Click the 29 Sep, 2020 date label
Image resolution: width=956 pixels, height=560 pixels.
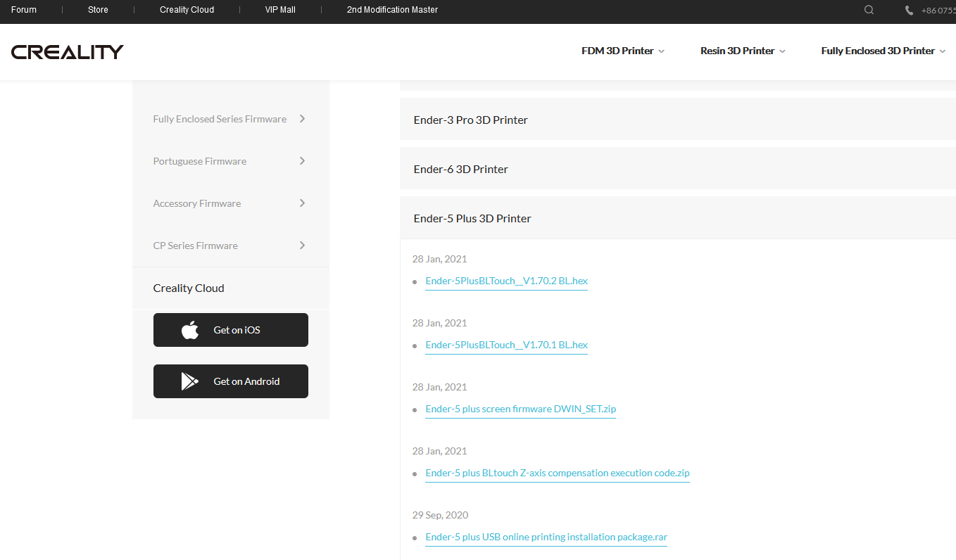click(x=440, y=515)
